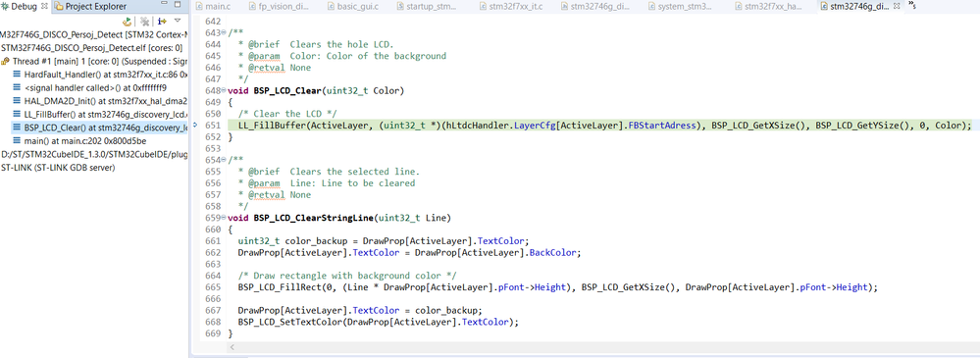Image resolution: width=980 pixels, height=358 pixels.
Task: Click FBStartAdress field on line 651
Action: (x=663, y=126)
